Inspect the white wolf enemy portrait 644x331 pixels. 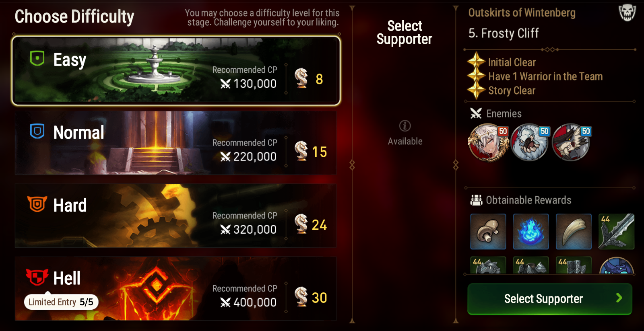(530, 142)
